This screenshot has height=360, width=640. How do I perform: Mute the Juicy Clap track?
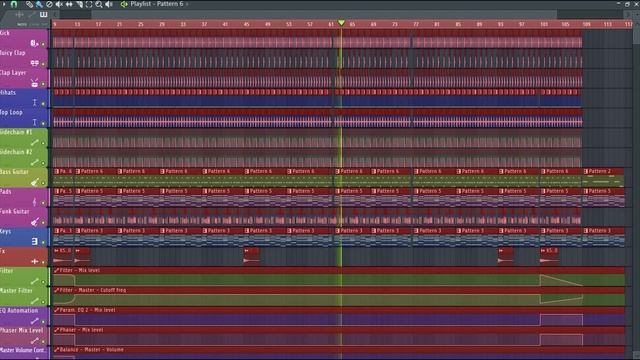pos(43,64)
